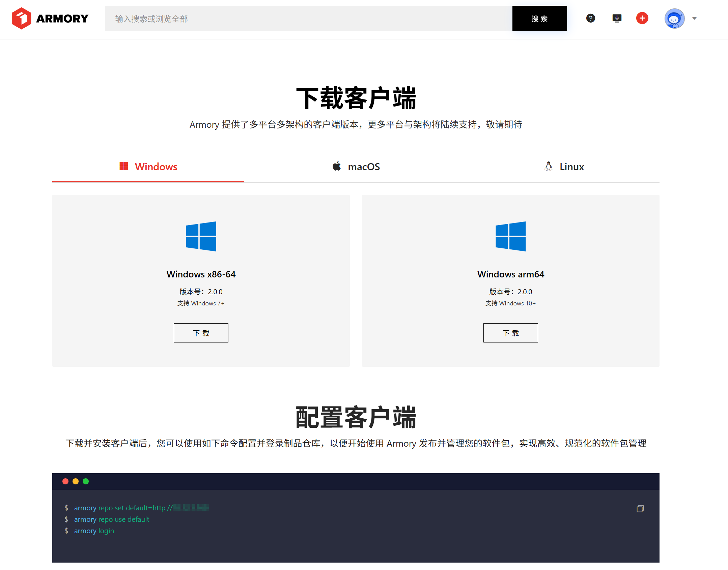Click the Windows x86-64 logo icon

(201, 236)
